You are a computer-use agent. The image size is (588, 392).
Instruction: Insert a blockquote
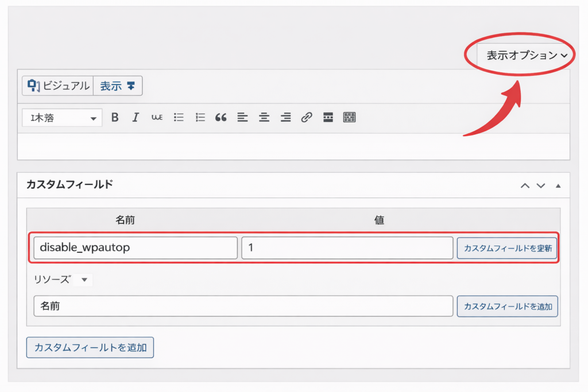click(221, 117)
